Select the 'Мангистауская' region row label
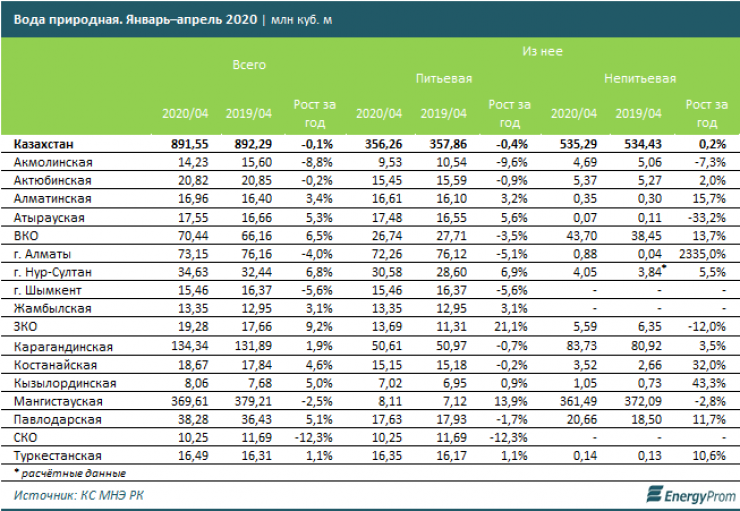The height and width of the screenshot is (511, 740). [x=56, y=400]
